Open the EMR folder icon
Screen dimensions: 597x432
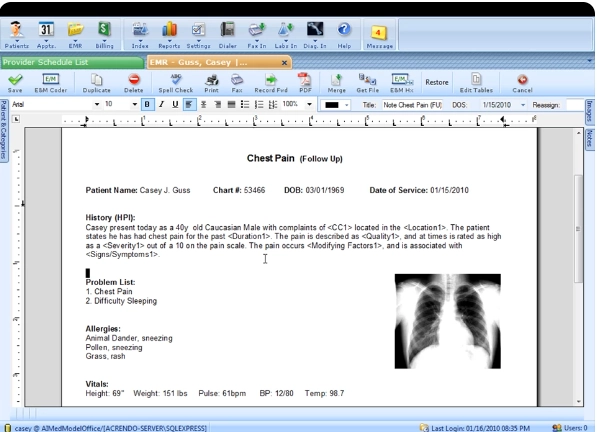(x=75, y=34)
